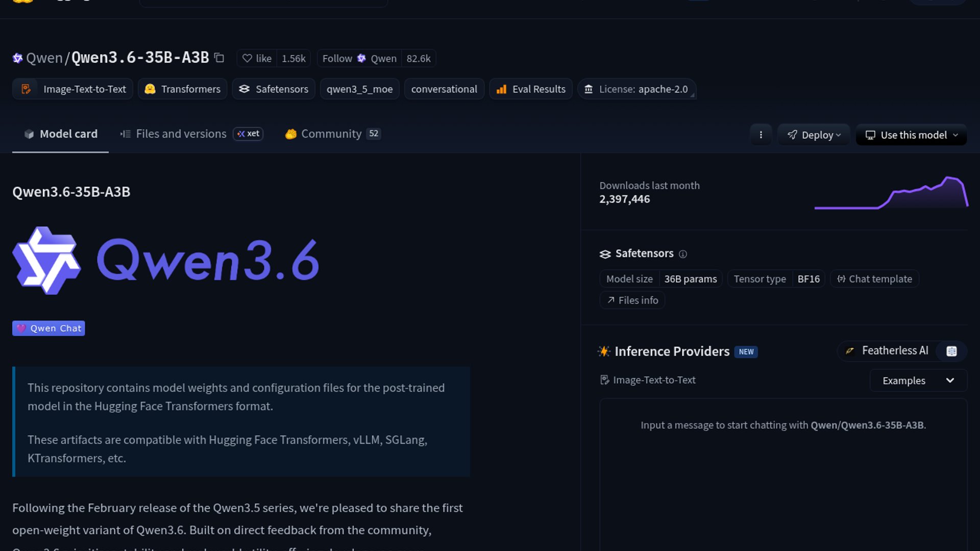The width and height of the screenshot is (980, 551).
Task: Open the Qwen organization link in title
Action: (x=44, y=58)
